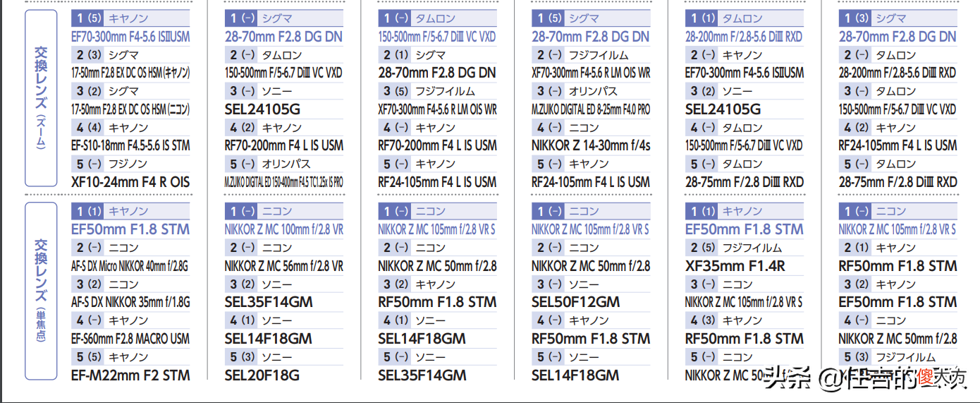Viewport: 980px width, 403px height.
Task: Click the rank row "3 (-) ニコン"
Action: (x=745, y=284)
